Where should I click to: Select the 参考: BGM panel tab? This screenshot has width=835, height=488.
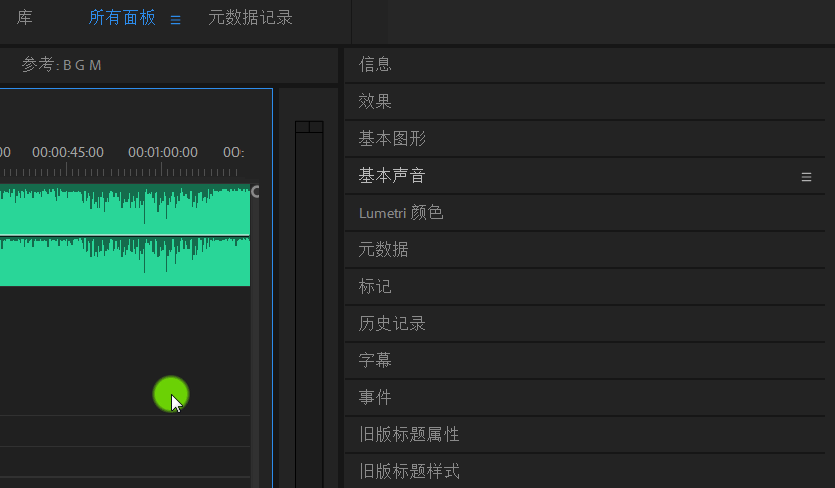61,65
